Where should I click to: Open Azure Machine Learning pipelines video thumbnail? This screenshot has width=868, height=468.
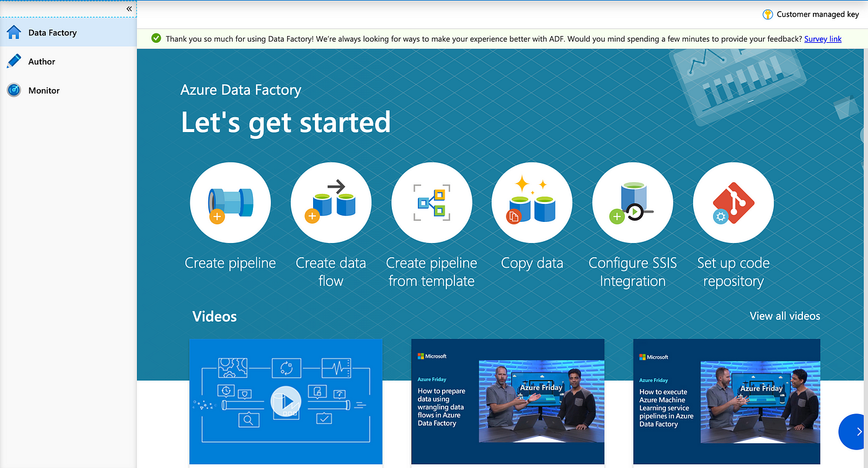(x=727, y=402)
